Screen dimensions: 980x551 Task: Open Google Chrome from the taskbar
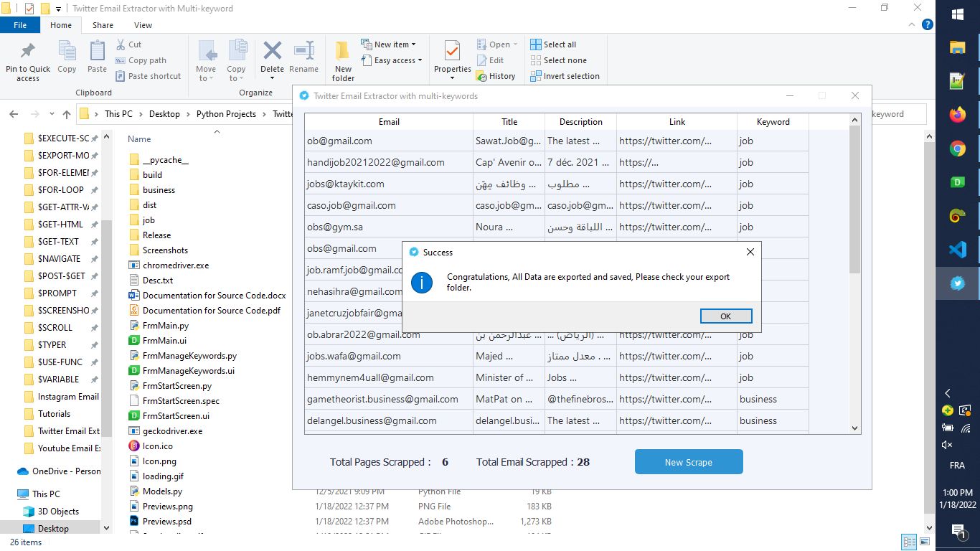click(x=957, y=149)
